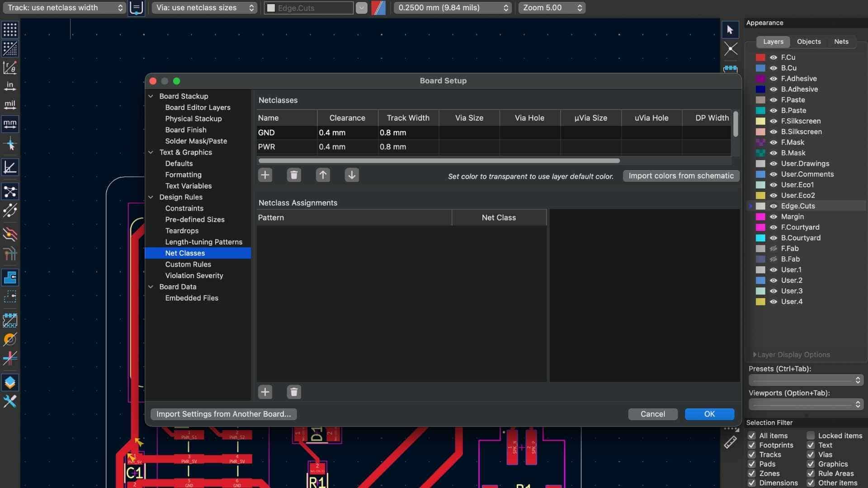The image size is (868, 488).
Task: Enable Locked items in Selection Filter
Action: click(811, 436)
